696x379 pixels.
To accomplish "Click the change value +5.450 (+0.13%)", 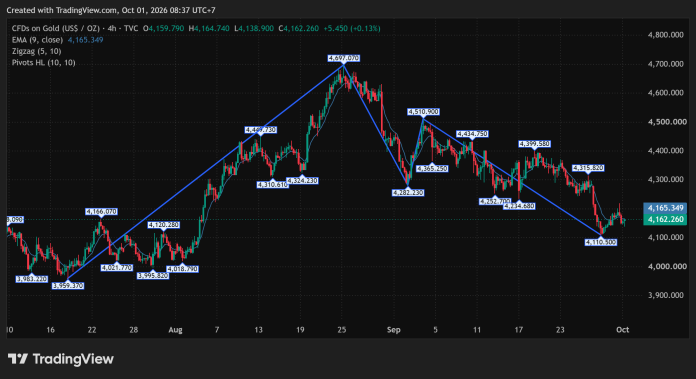I will (352, 28).
